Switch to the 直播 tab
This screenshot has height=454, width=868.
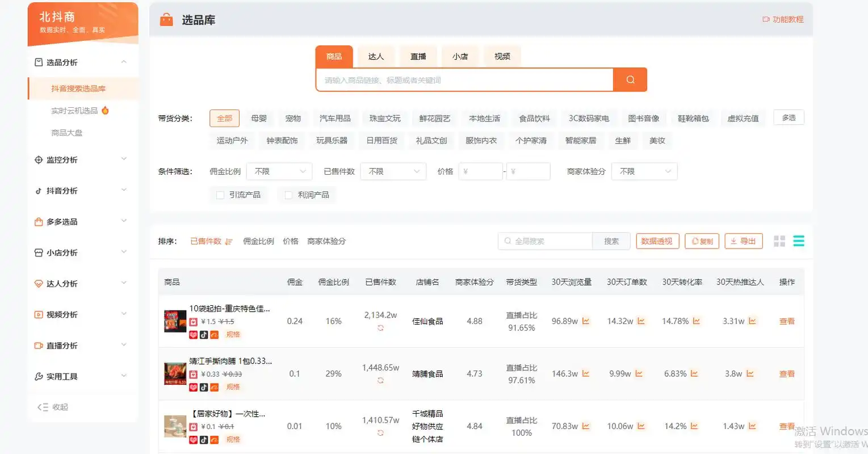coord(418,56)
